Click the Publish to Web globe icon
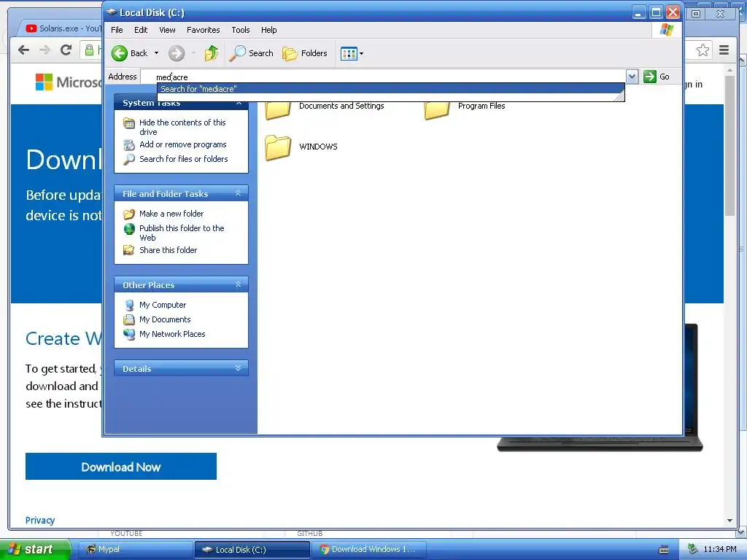The height and width of the screenshot is (560, 747). pyautogui.click(x=129, y=229)
